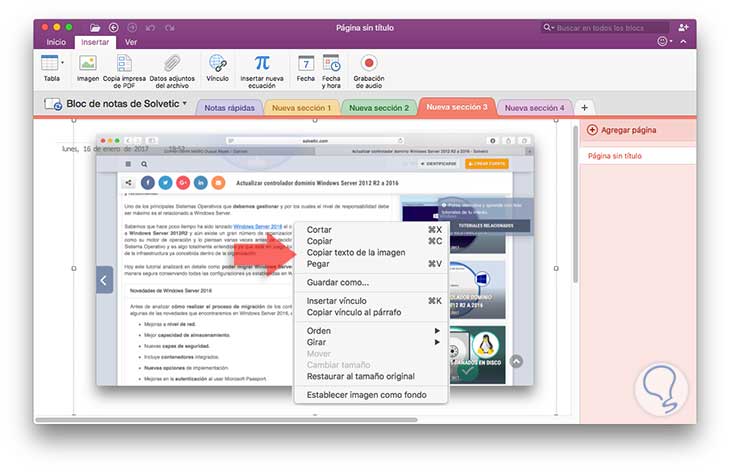Redo with the curved arrow icon
This screenshot has height=472, width=730.
(x=169, y=28)
